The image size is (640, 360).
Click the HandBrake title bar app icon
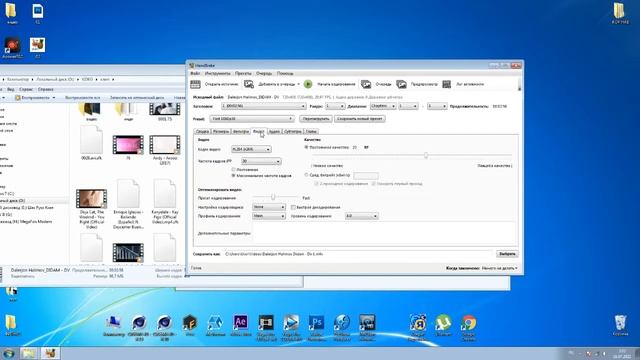click(x=192, y=65)
